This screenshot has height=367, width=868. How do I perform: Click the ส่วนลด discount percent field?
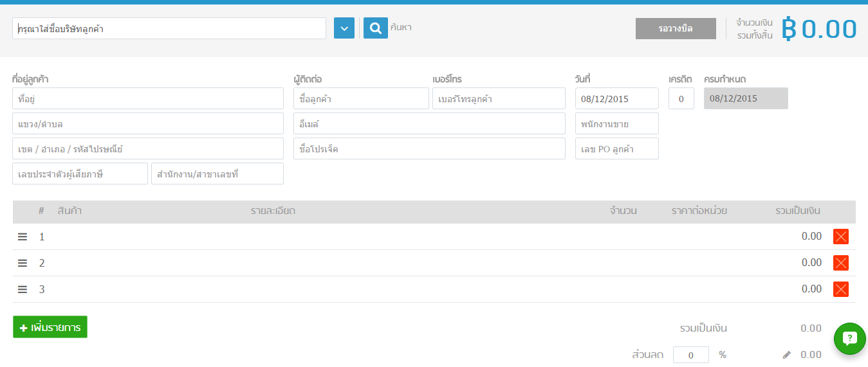691,355
